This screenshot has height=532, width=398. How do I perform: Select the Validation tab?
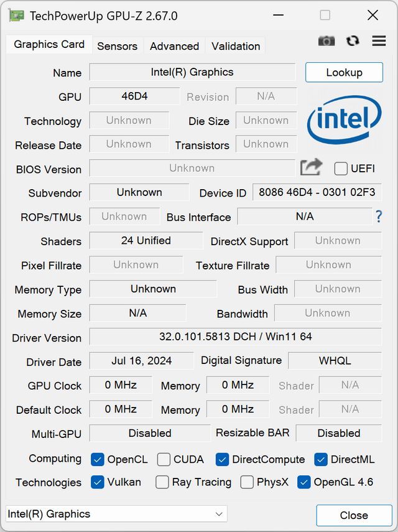click(236, 46)
